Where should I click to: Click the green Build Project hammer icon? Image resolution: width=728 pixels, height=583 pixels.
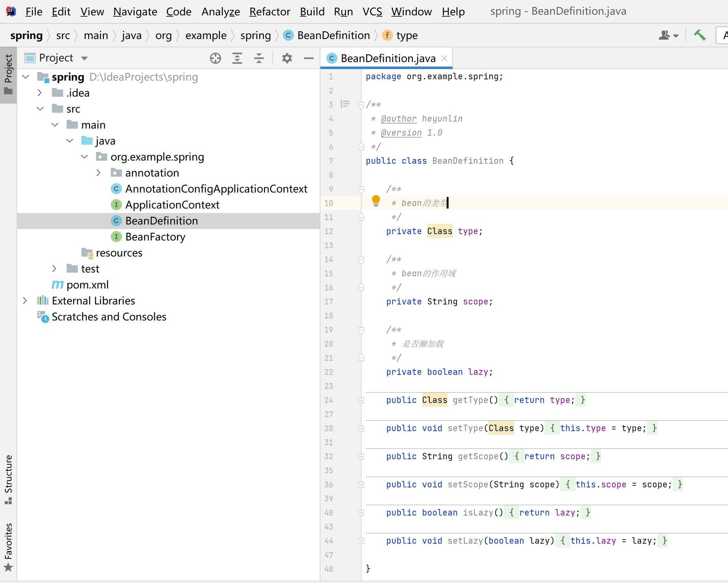(700, 35)
